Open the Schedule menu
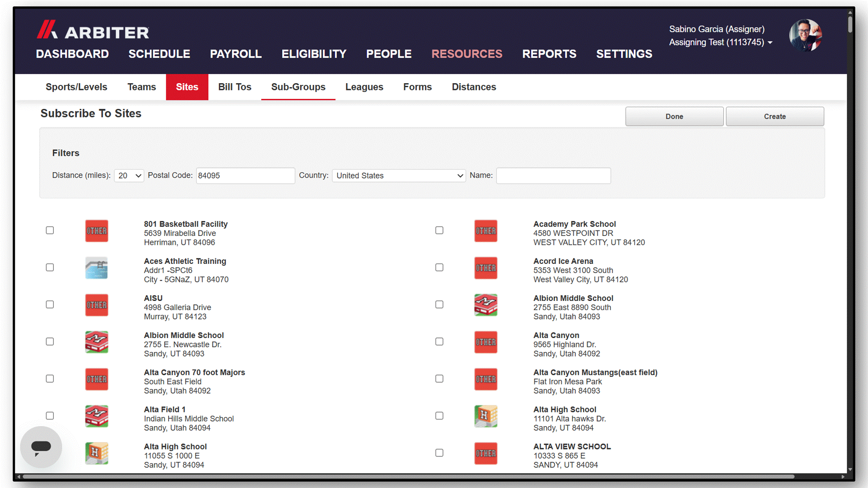 [x=159, y=54]
